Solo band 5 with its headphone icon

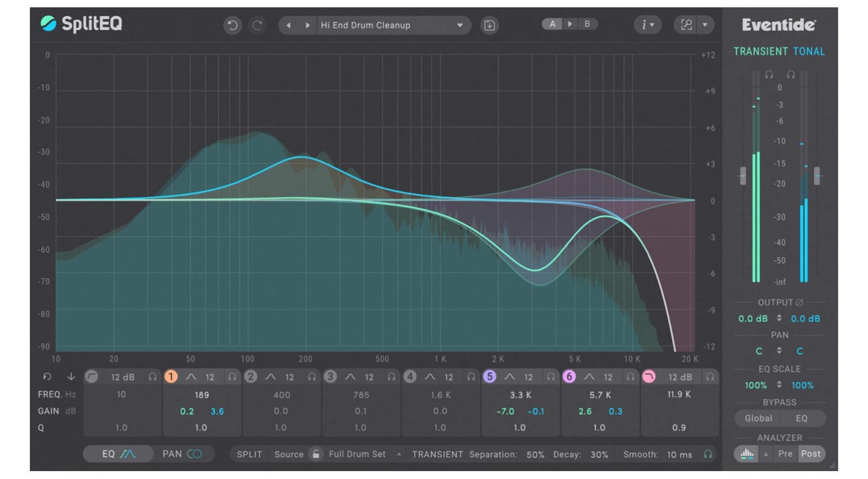pos(551,377)
